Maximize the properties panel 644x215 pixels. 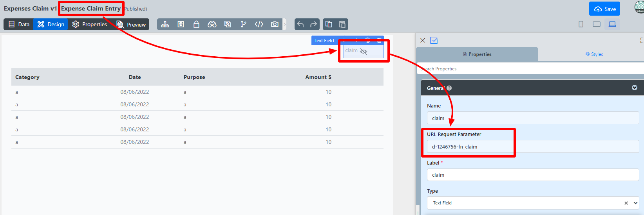[642, 40]
